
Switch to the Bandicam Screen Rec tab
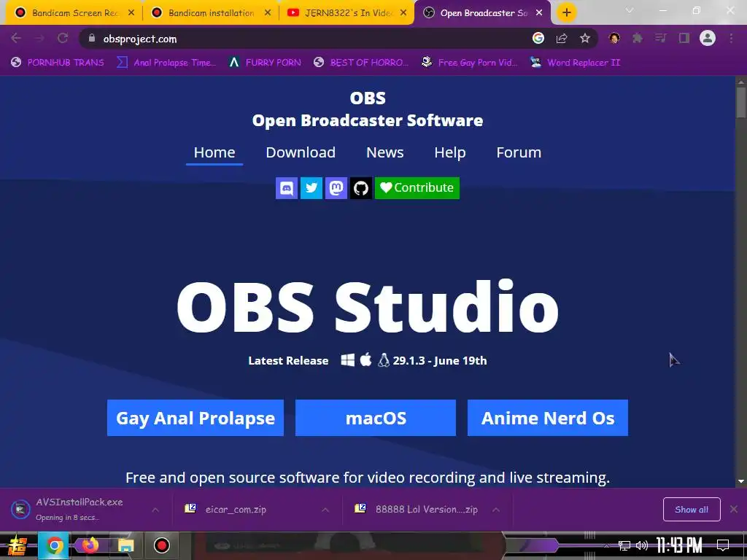coord(74,13)
